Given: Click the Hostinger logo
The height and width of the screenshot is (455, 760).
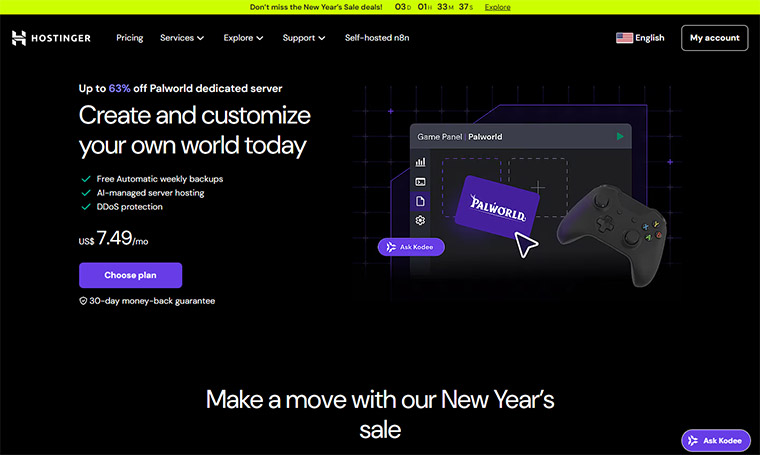Looking at the screenshot, I should click(51, 38).
